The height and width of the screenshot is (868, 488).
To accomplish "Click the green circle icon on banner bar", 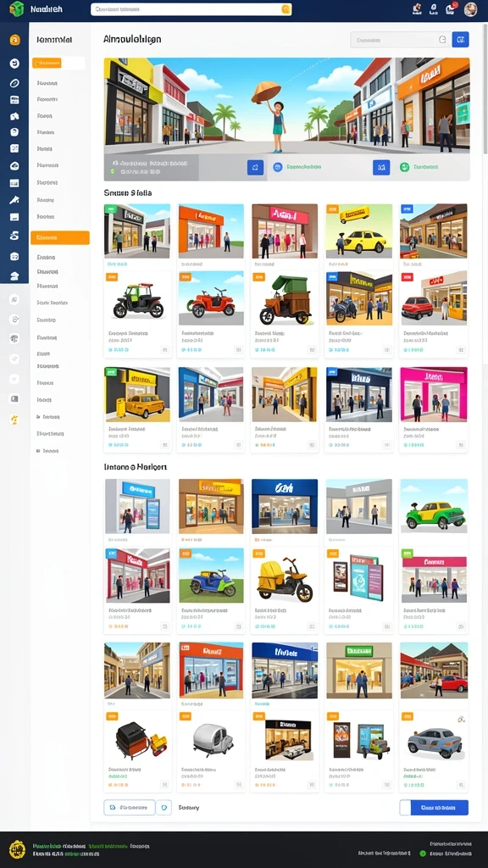I will click(404, 167).
